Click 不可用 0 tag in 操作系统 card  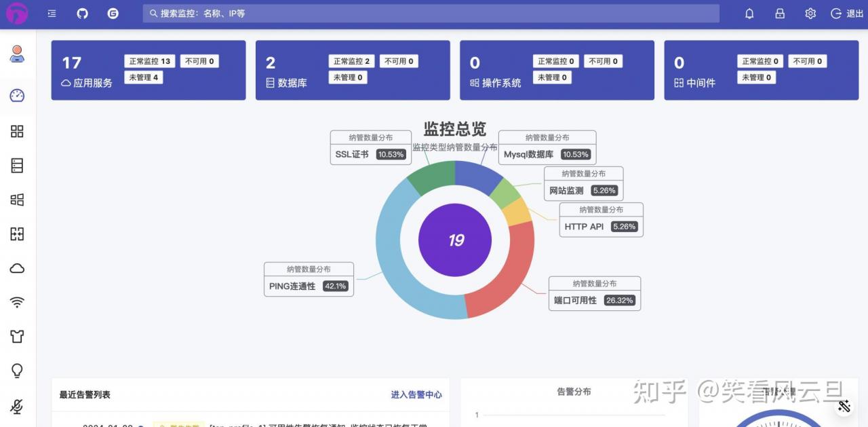pyautogui.click(x=604, y=61)
